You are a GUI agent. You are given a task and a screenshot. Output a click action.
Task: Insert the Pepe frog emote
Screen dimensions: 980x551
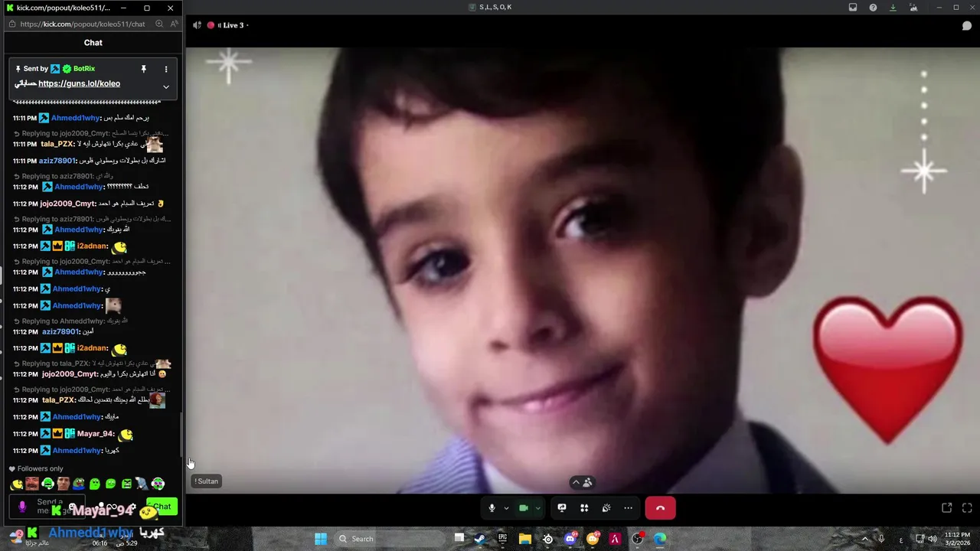pos(79,484)
